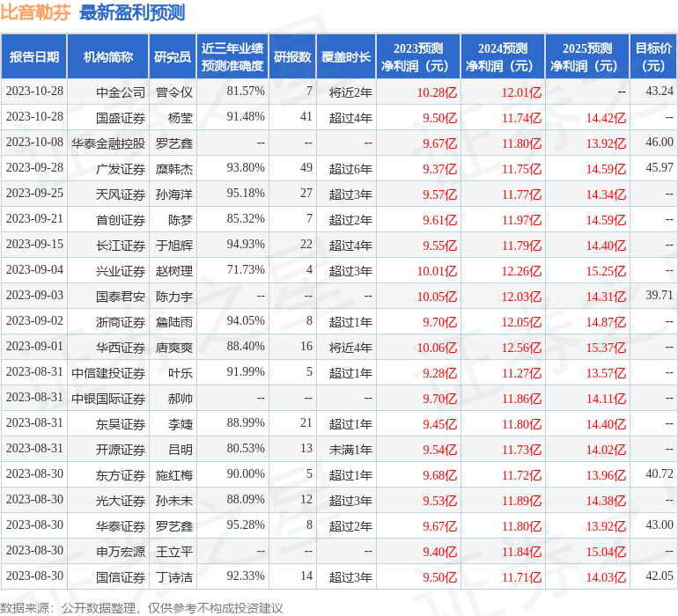
Task: Click researcher name 孙海洋
Action: tap(173, 194)
